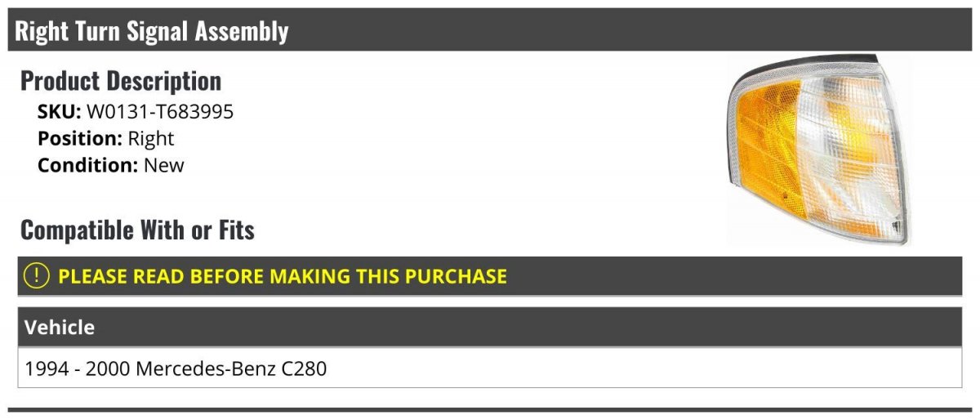980x420 pixels.
Task: Click the word Fits in the compatibility heading
Action: [235, 230]
